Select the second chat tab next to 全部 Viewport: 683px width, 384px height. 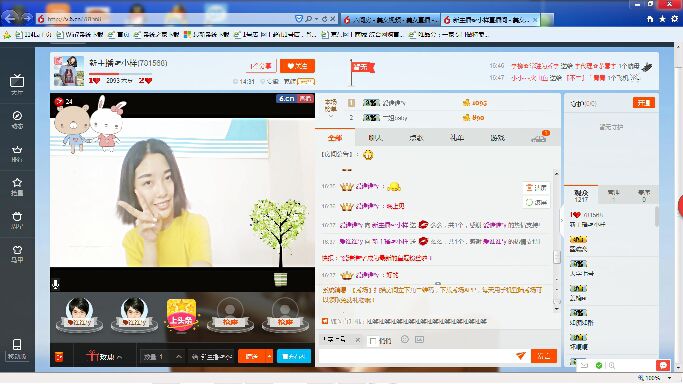(x=375, y=138)
